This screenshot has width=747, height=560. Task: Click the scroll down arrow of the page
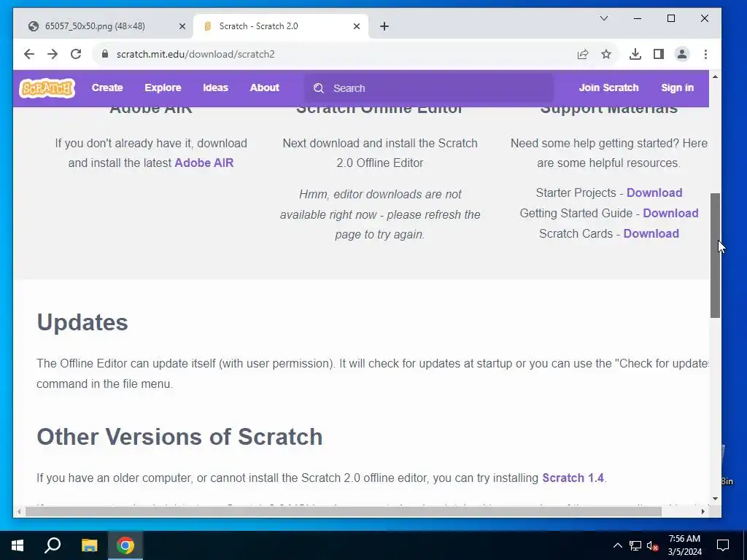pyautogui.click(x=715, y=499)
